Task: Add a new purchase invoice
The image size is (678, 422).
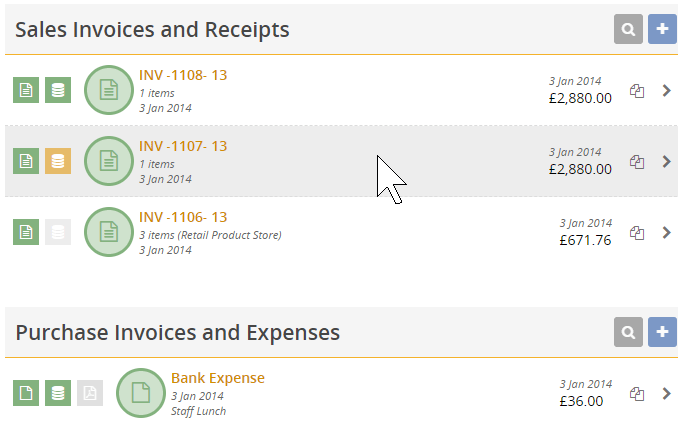Action: 662,332
